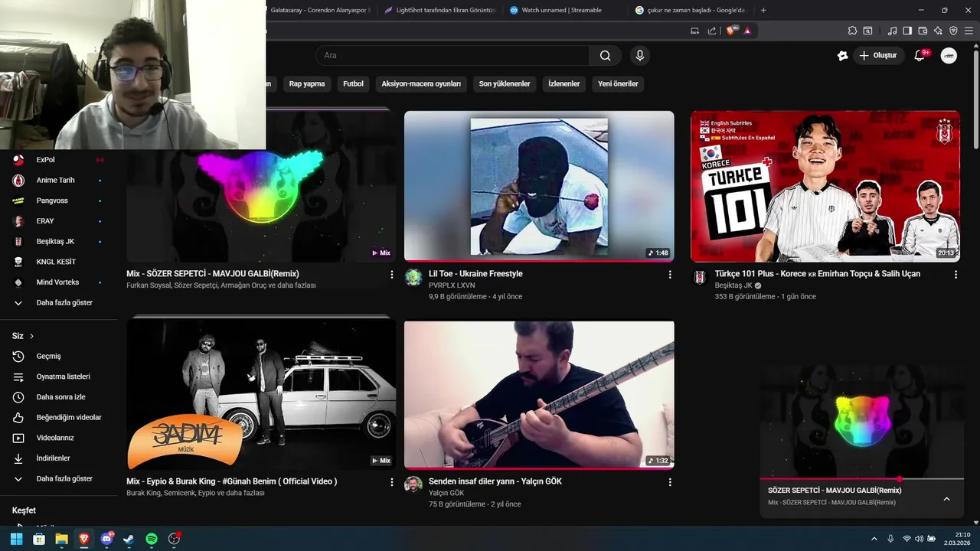
Task: Open the share page icon in address bar
Action: [712, 31]
